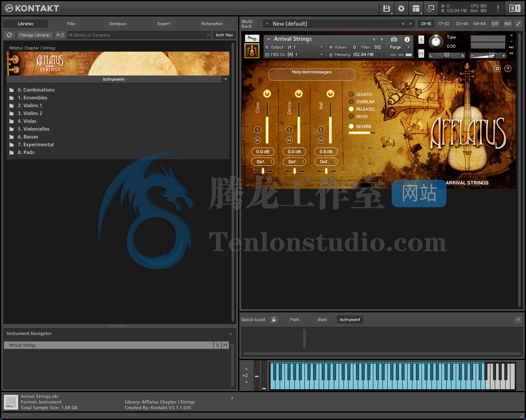Show the KSP script panel

495,23
